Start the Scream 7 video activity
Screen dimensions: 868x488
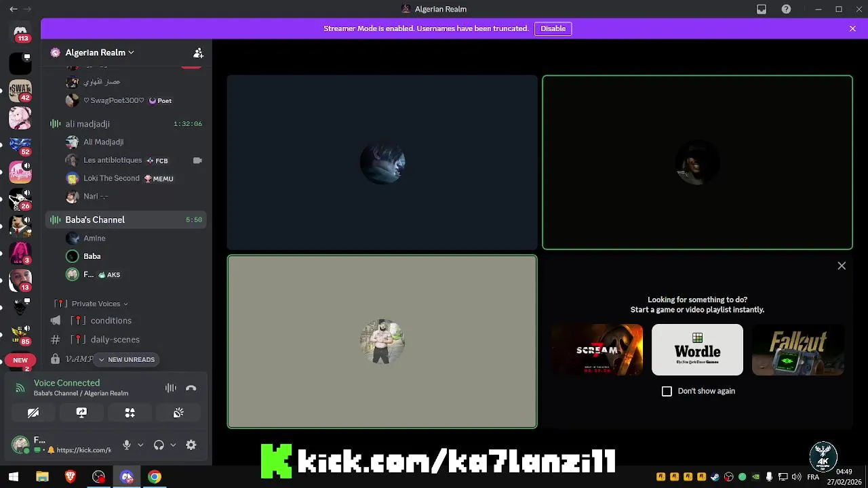click(597, 350)
